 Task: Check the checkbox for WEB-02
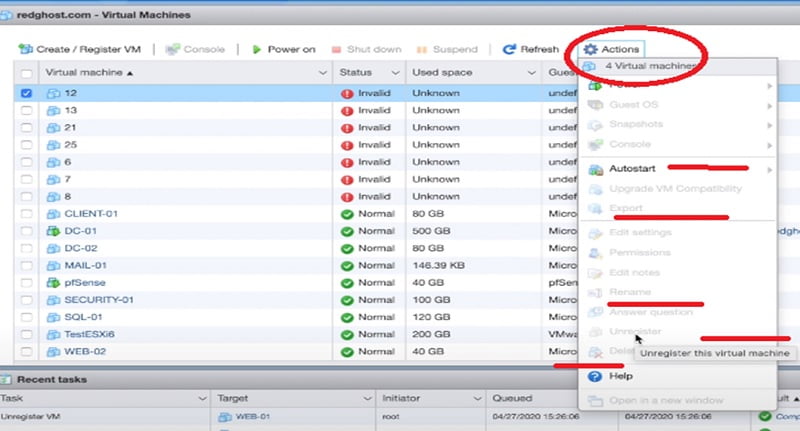pos(27,351)
